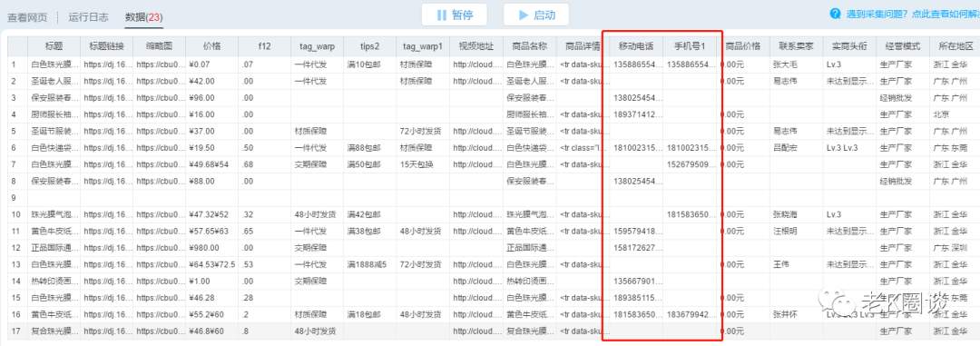The width and height of the screenshot is (980, 346).
Task: Click the 联系卖家 column header
Action: click(796, 45)
